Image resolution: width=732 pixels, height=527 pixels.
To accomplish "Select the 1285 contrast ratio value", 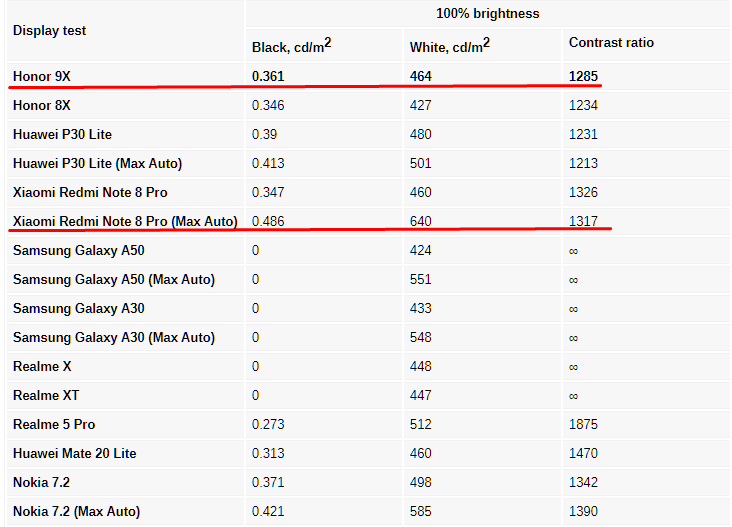I will pos(583,76).
